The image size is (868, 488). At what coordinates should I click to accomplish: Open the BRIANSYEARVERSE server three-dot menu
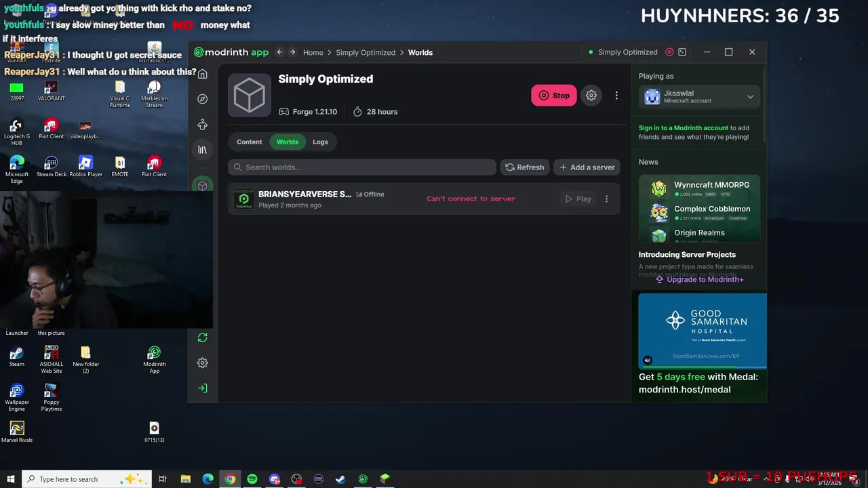pos(606,199)
